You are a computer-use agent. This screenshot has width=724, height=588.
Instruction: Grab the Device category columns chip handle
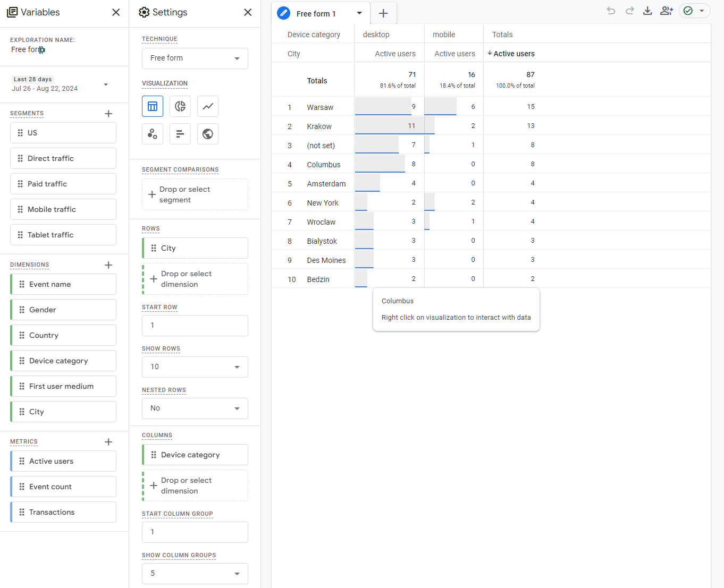154,455
